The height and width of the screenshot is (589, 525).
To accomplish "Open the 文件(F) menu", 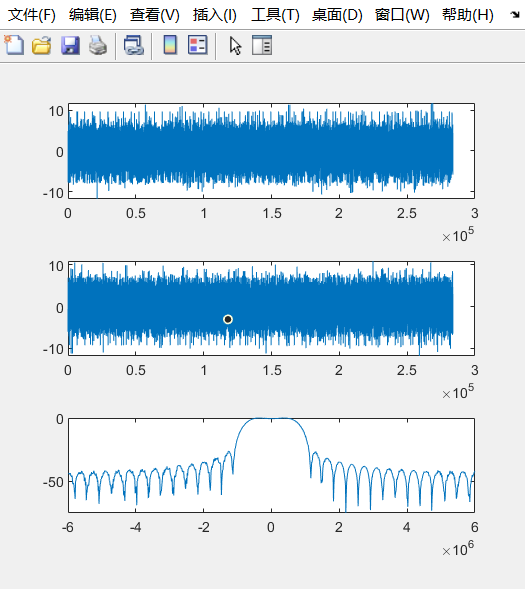I will tap(32, 15).
